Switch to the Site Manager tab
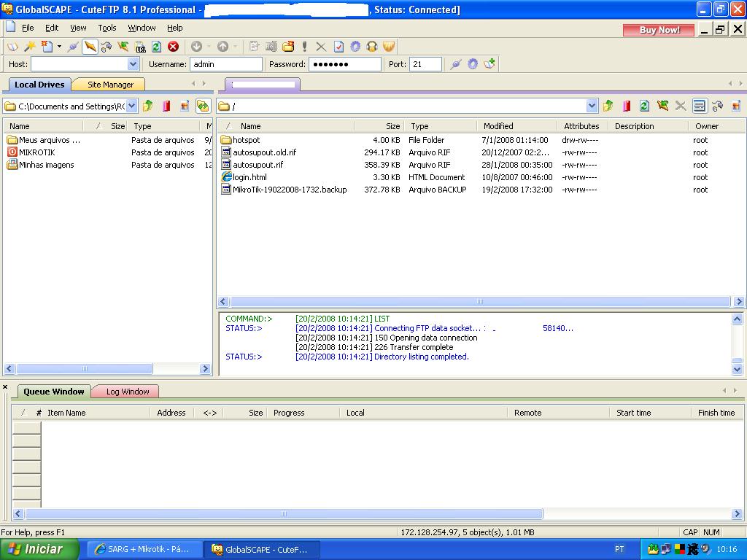 pyautogui.click(x=110, y=85)
